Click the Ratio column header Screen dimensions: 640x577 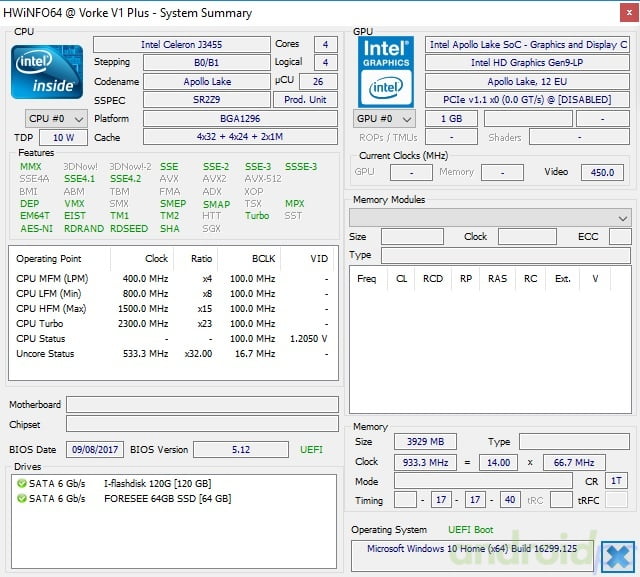tap(196, 259)
